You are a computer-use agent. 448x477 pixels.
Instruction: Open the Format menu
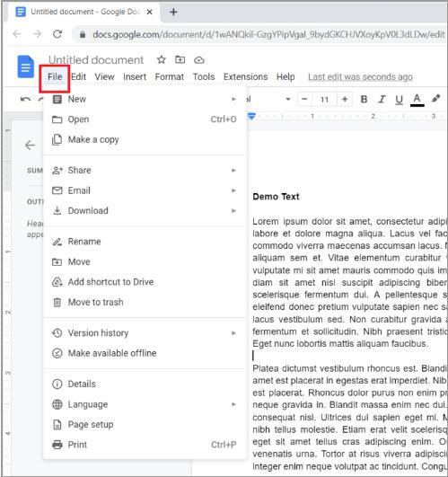(170, 76)
